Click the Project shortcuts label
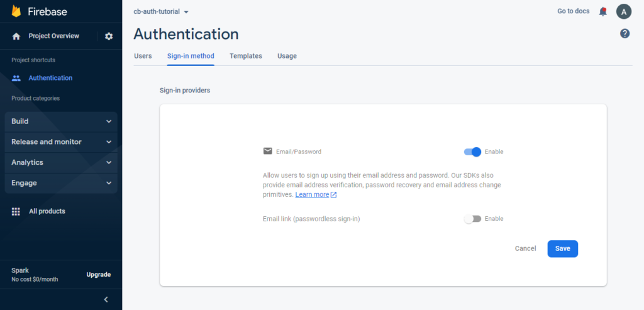The width and height of the screenshot is (644, 310). (33, 60)
